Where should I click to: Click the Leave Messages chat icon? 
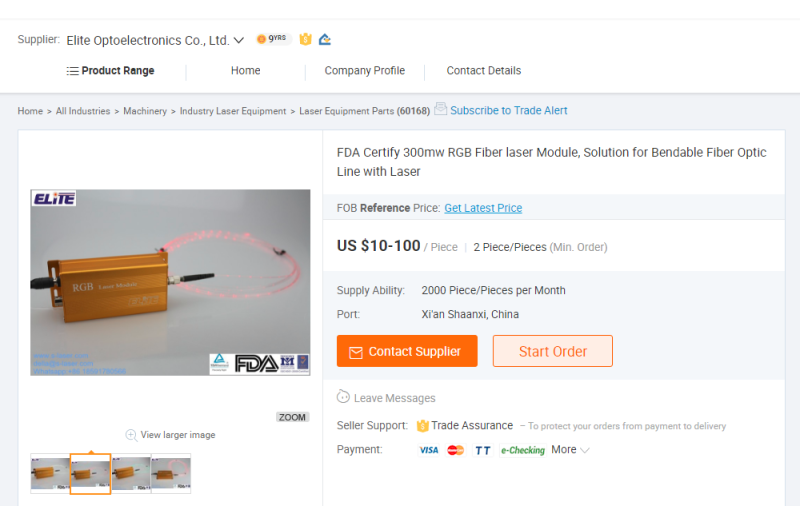343,397
